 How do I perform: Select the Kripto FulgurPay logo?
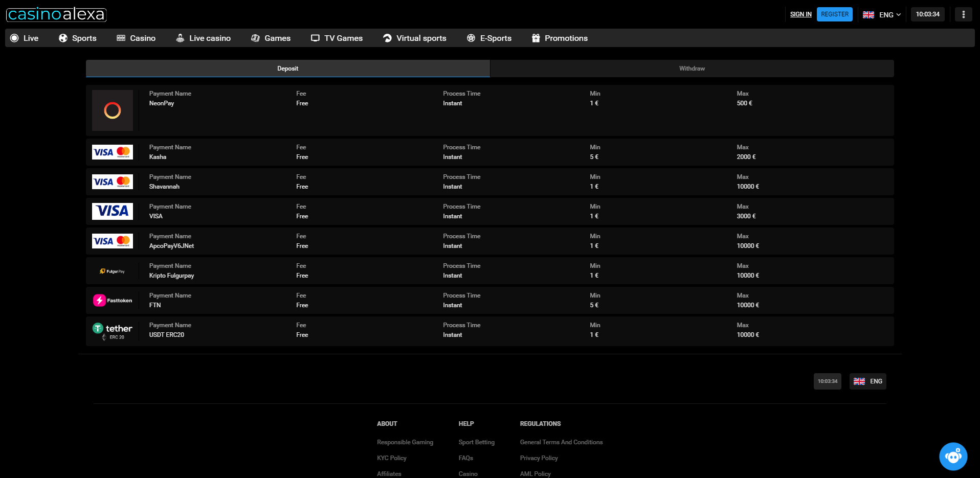click(x=113, y=271)
